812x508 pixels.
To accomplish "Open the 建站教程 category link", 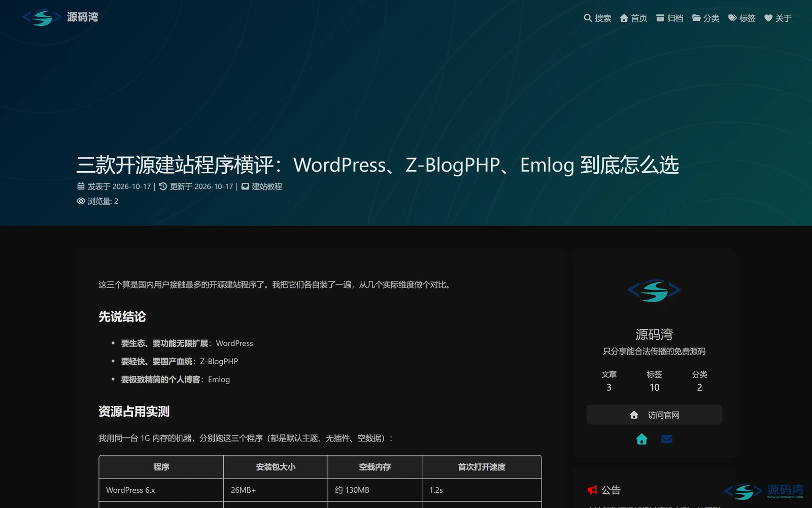I will (267, 186).
